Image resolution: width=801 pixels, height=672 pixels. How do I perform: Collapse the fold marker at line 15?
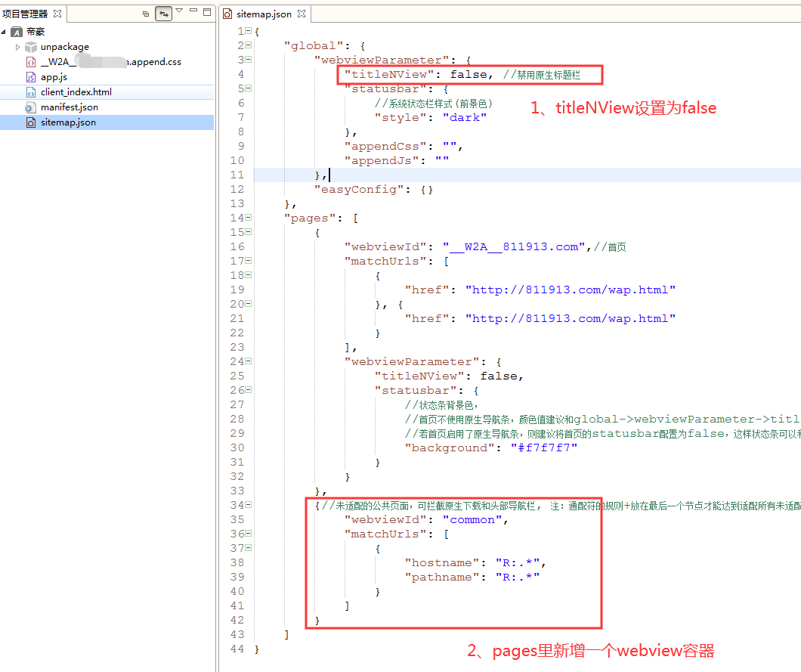249,232
